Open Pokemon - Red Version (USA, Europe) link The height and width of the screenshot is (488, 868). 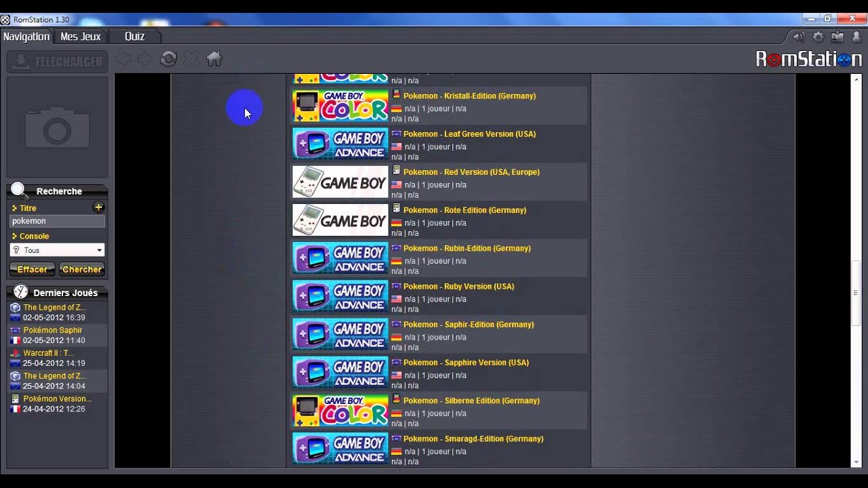pos(471,172)
